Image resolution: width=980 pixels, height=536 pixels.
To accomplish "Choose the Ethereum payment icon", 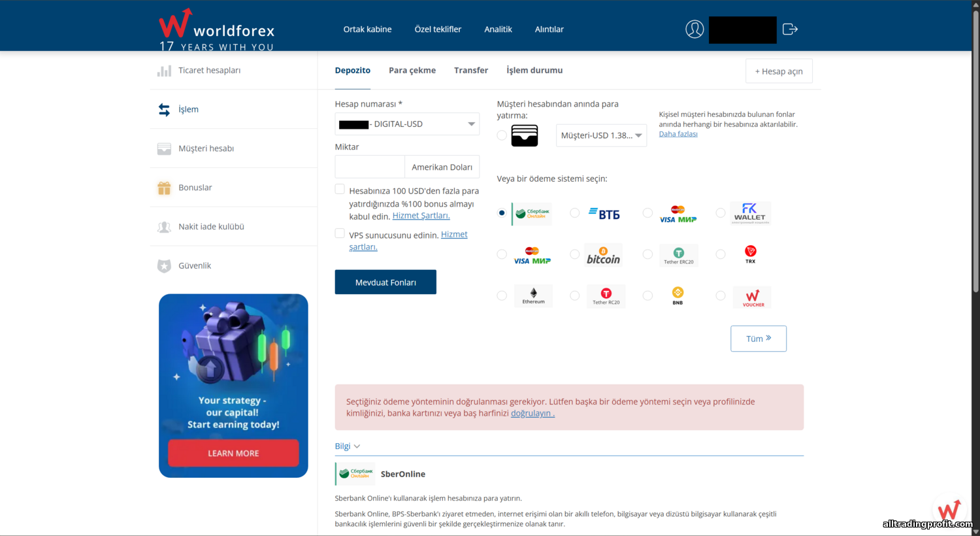I will (533, 295).
